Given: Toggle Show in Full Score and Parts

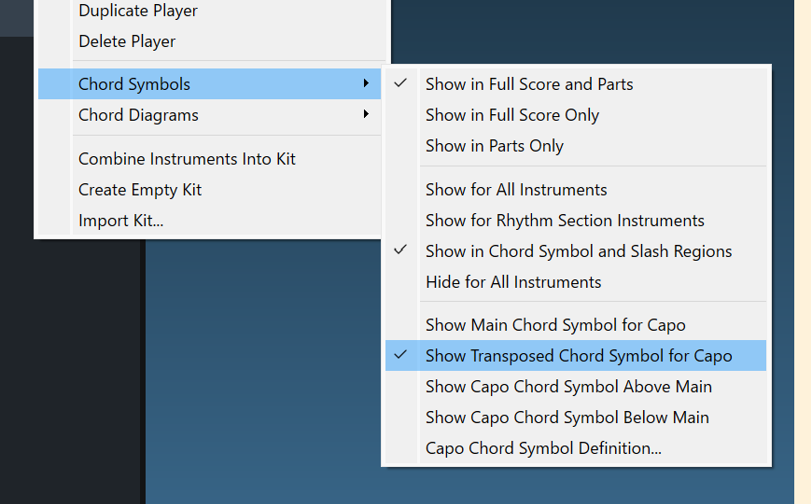Looking at the screenshot, I should pyautogui.click(x=529, y=84).
